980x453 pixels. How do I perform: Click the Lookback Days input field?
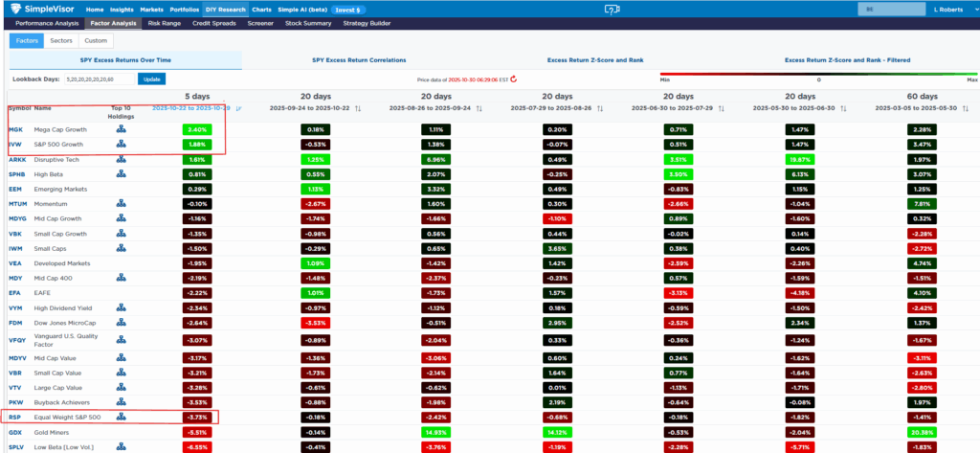pyautogui.click(x=100, y=79)
